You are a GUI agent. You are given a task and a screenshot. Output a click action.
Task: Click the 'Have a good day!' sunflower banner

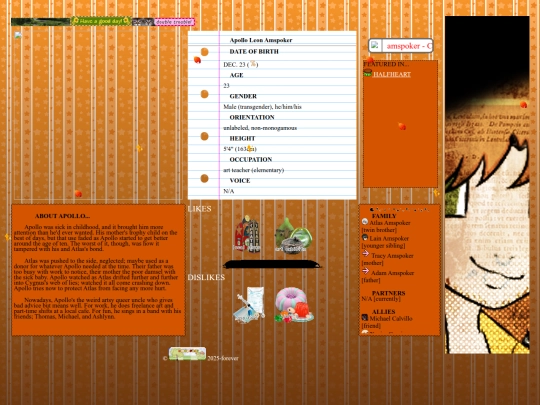coord(101,21)
